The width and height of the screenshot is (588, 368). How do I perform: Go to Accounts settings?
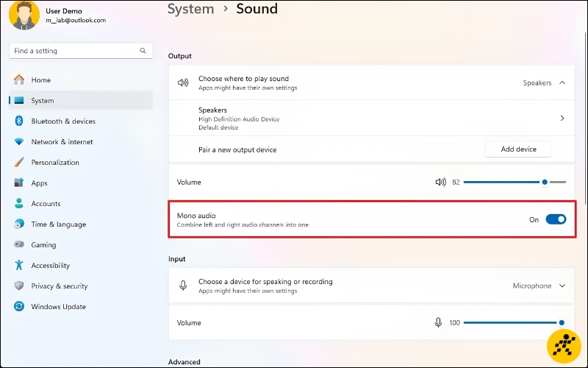click(81, 204)
